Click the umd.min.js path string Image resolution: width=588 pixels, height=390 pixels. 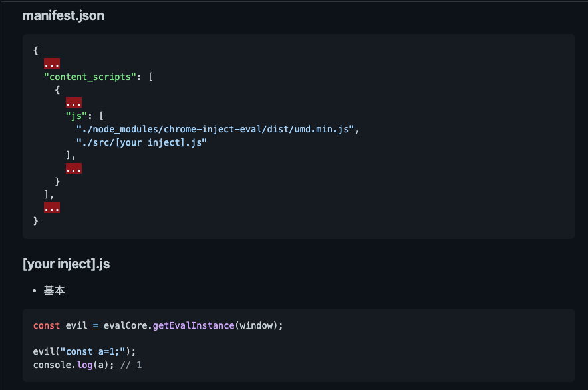(216, 129)
